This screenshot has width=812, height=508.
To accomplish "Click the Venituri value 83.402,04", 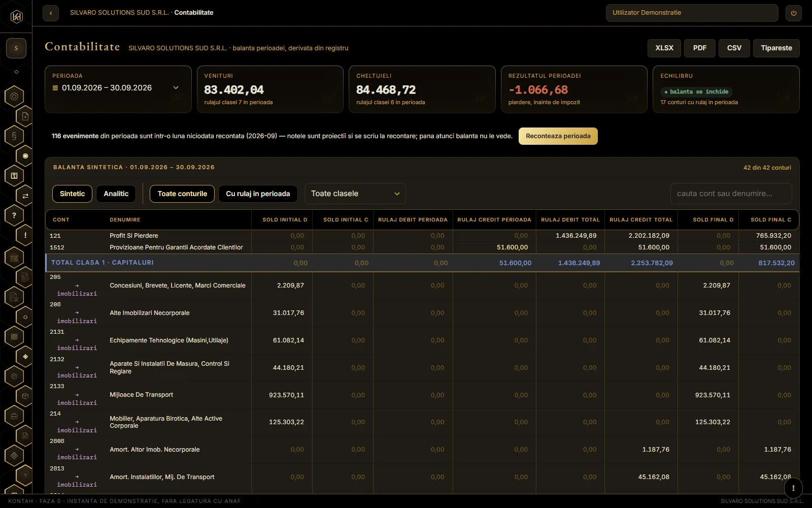I will point(234,90).
